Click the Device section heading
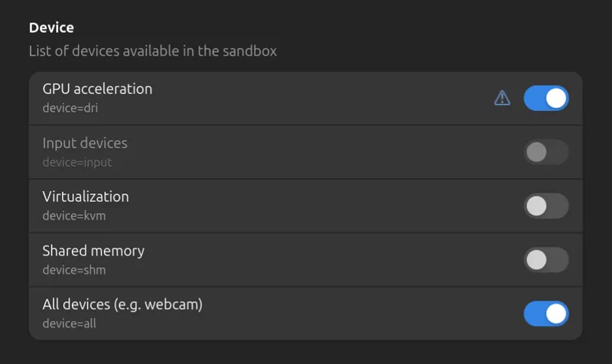The width and height of the screenshot is (612, 364). [x=51, y=28]
